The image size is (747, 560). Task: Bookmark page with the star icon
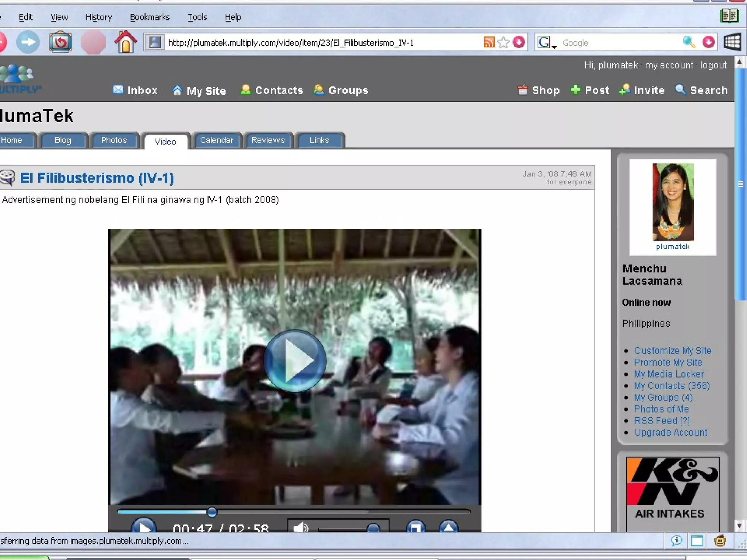point(503,42)
